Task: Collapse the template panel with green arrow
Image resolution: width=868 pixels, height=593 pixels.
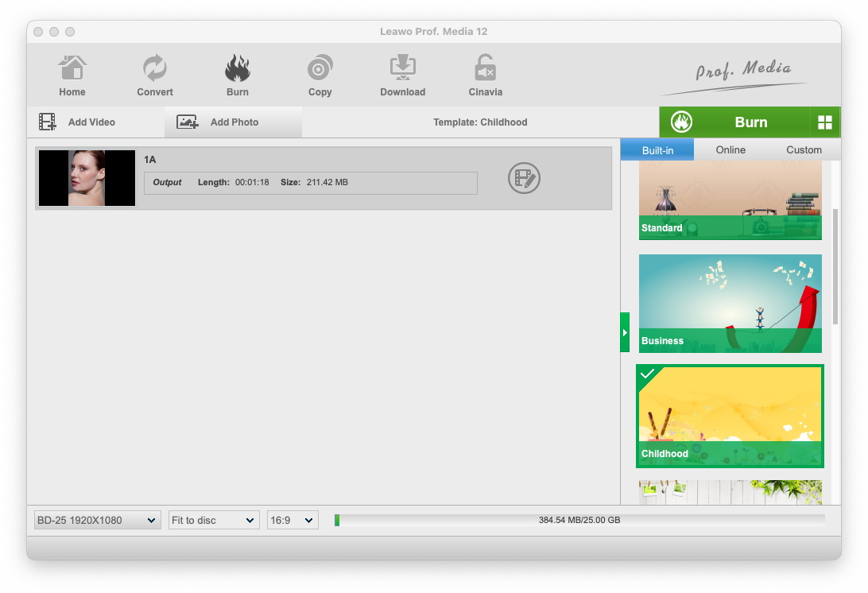Action: (625, 332)
